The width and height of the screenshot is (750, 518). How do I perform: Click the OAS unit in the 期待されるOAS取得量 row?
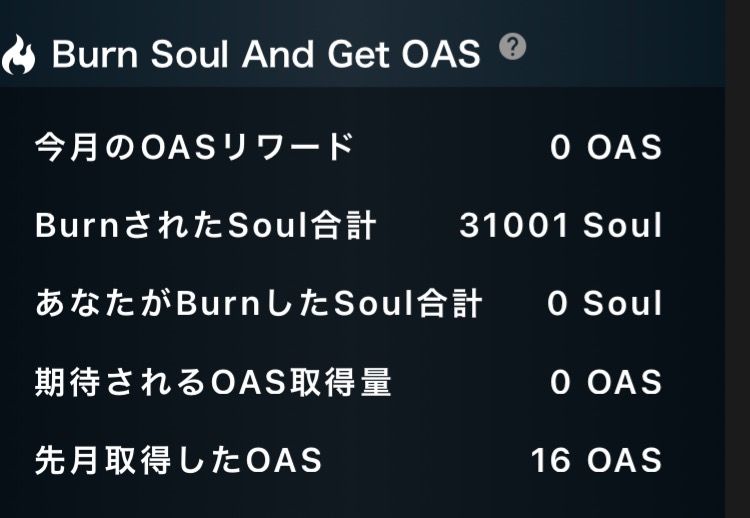pos(624,382)
